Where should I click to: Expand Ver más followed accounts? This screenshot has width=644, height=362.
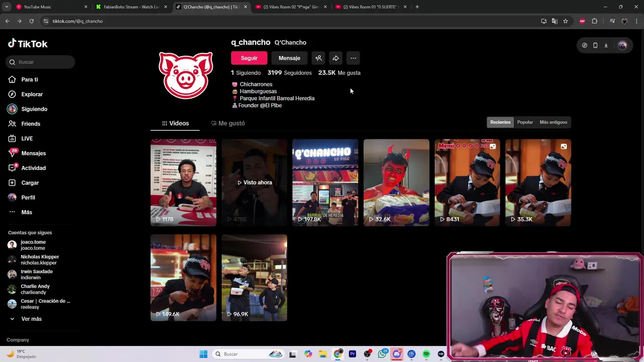(x=26, y=319)
